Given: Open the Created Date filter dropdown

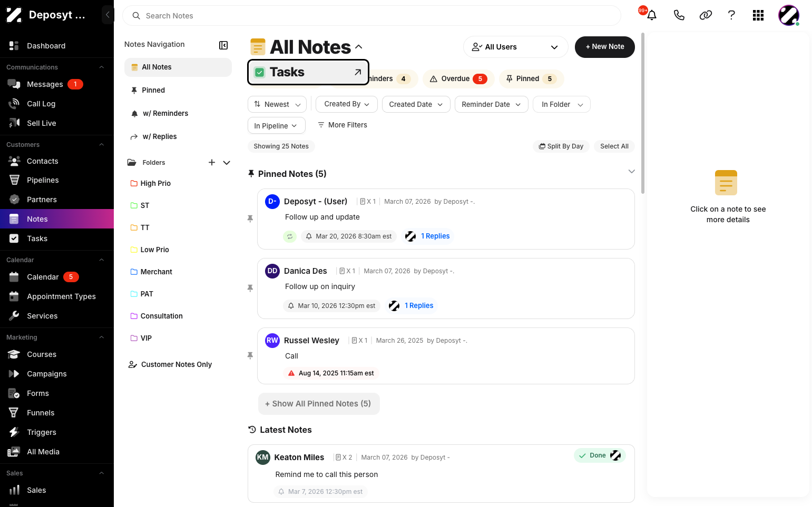Looking at the screenshot, I should point(416,104).
